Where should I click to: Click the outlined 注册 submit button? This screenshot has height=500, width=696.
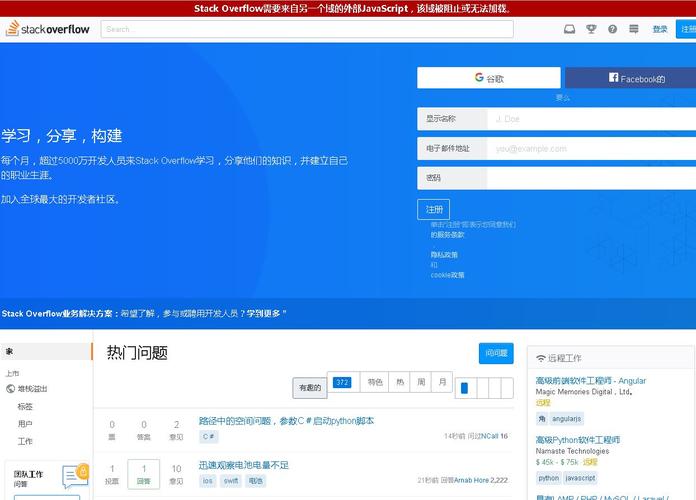click(x=434, y=210)
